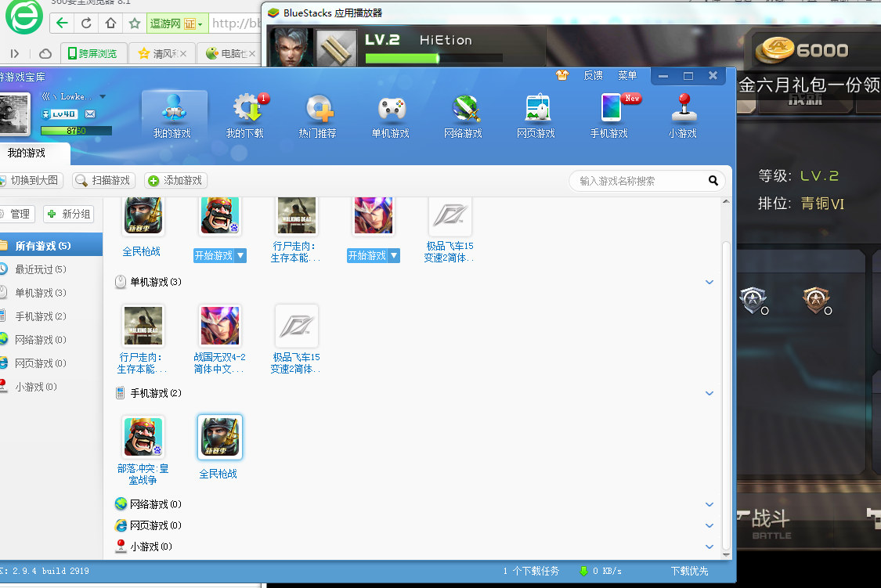Collapse the 单机游戏 (3) group chevron
This screenshot has height=588, width=881.
coord(709,282)
